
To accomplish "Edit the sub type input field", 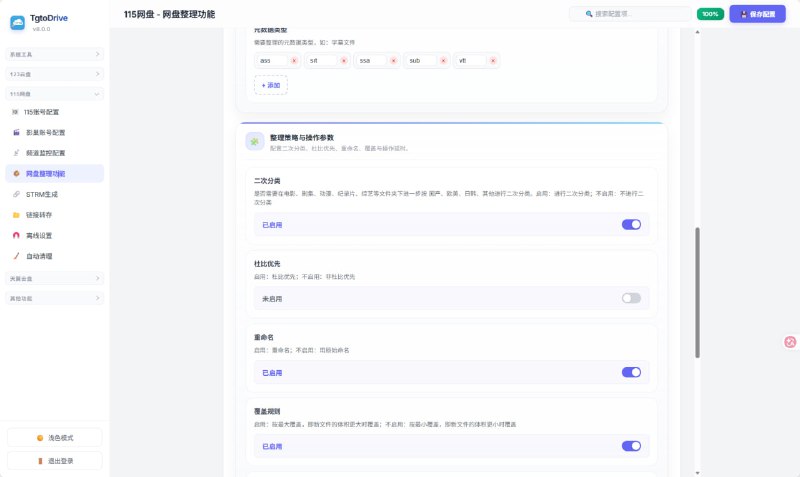I will coord(422,61).
